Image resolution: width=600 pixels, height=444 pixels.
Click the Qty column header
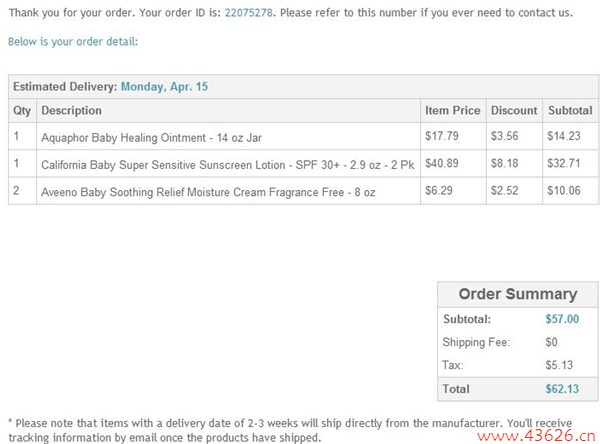21,111
